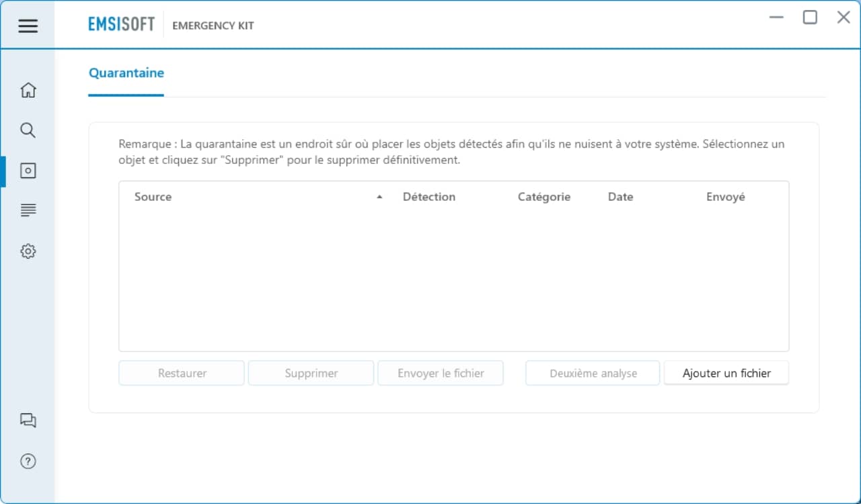861x504 pixels.
Task: Click the Ajouter un fichier button
Action: (x=726, y=374)
